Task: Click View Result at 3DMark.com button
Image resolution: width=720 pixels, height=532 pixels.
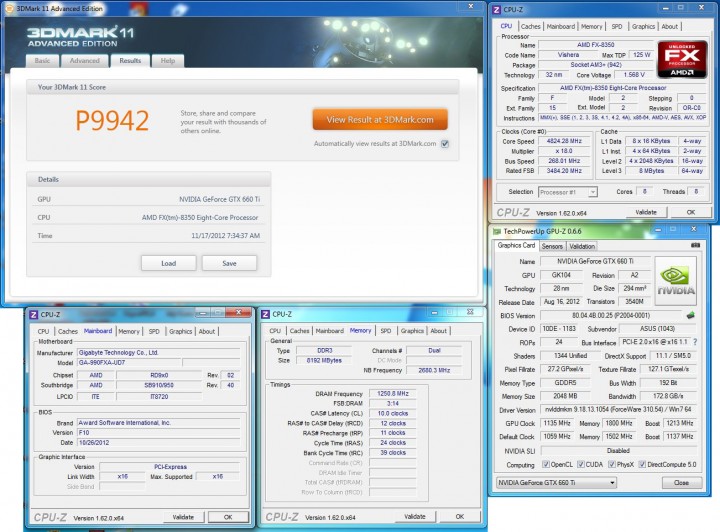Action: pos(380,120)
